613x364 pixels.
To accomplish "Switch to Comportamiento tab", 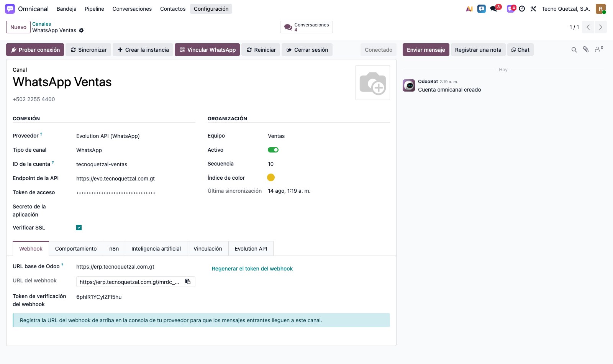I will pyautogui.click(x=76, y=249).
